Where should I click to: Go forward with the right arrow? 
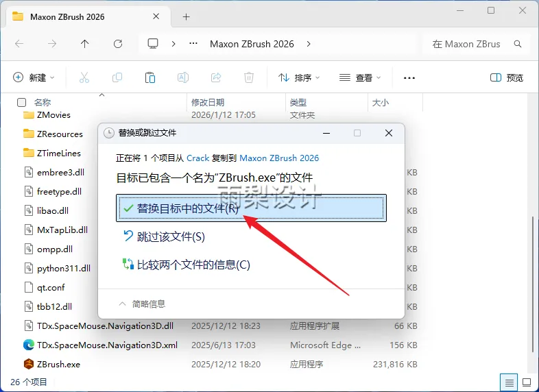(x=52, y=44)
